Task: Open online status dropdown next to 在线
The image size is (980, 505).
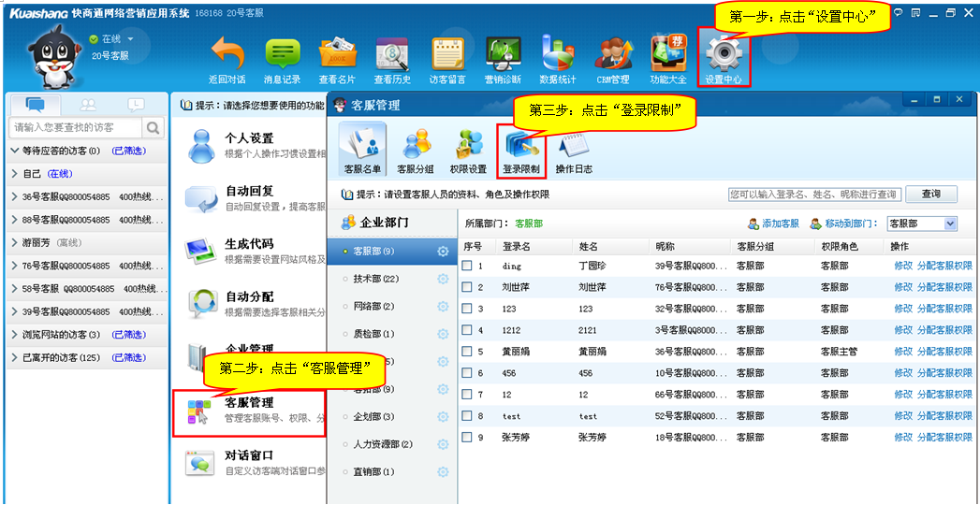Action: click(130, 39)
